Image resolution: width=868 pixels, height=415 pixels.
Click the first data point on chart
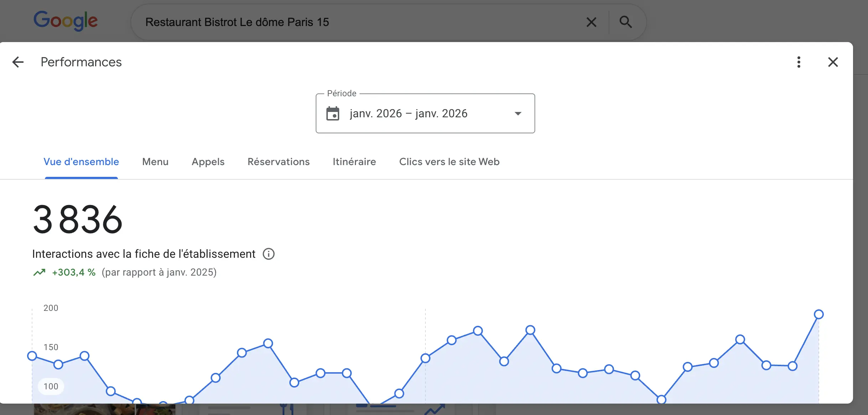click(32, 356)
